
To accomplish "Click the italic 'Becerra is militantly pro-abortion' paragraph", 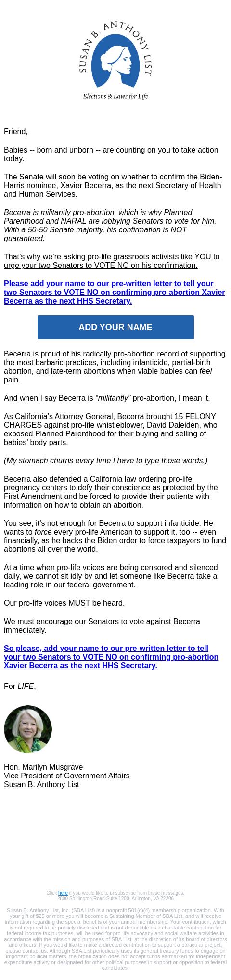I will 110,225.
